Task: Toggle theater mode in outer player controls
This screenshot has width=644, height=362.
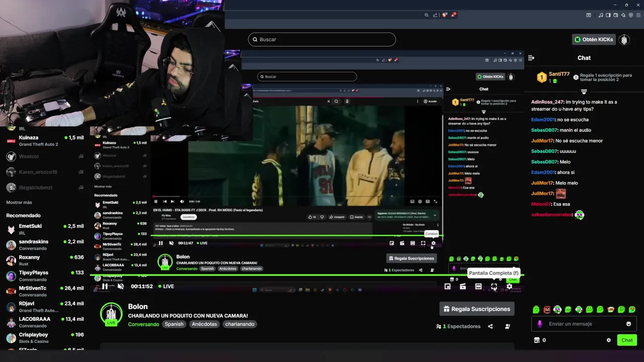Action: click(x=478, y=287)
